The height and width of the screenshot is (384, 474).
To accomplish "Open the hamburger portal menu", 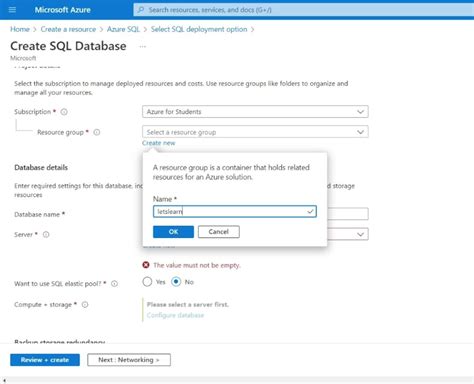I will click(x=12, y=10).
